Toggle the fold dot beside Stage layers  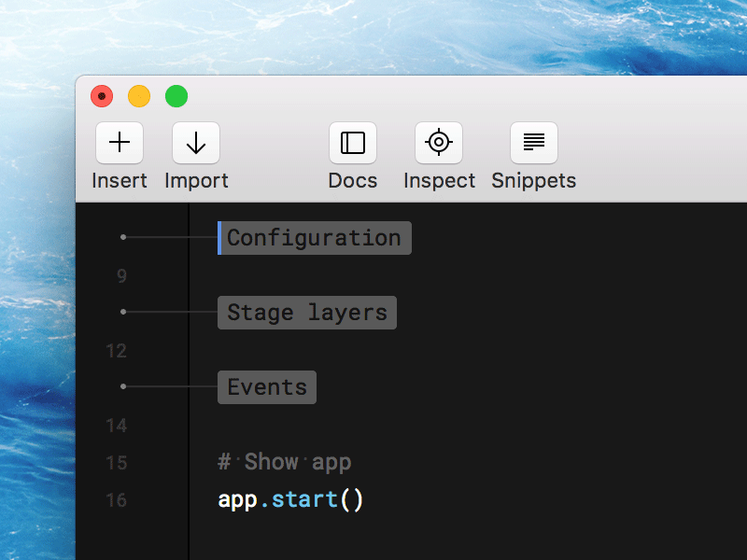point(123,311)
